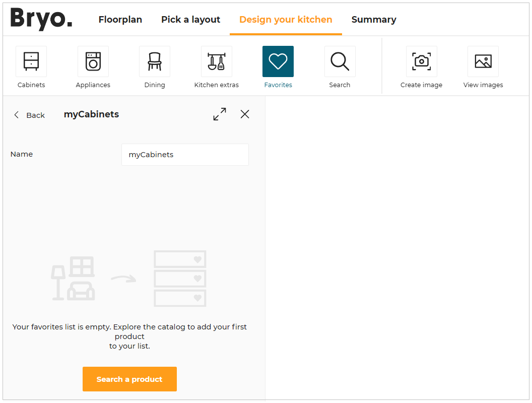Viewport: 532px width, 403px height.
Task: Open the Search magnifier tool
Action: point(340,62)
